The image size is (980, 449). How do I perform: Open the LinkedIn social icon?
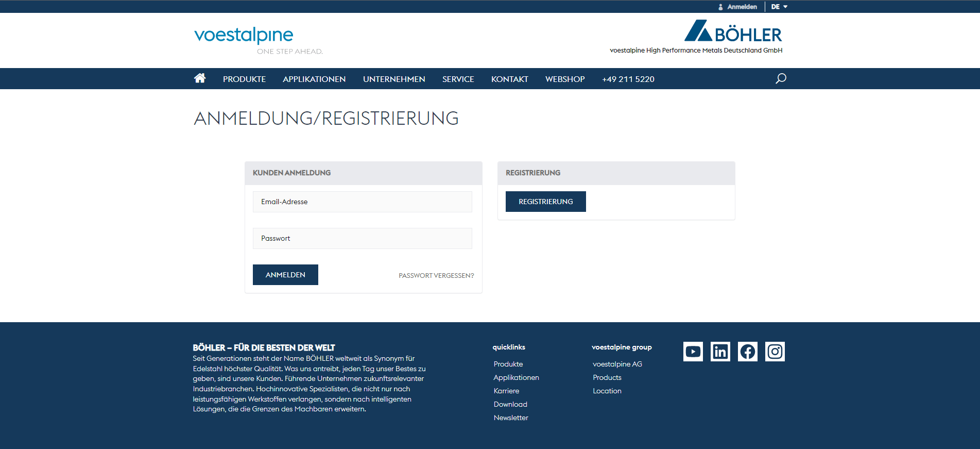pyautogui.click(x=720, y=352)
